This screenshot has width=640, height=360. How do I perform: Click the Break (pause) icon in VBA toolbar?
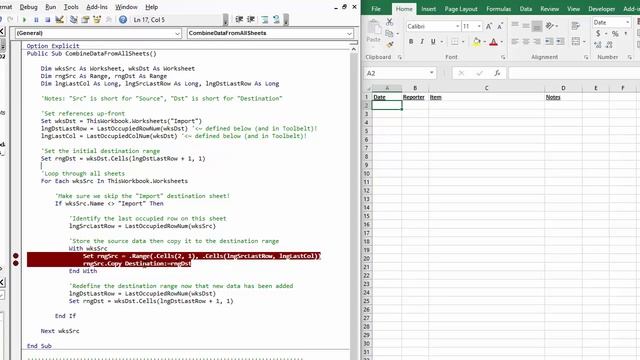point(36,20)
